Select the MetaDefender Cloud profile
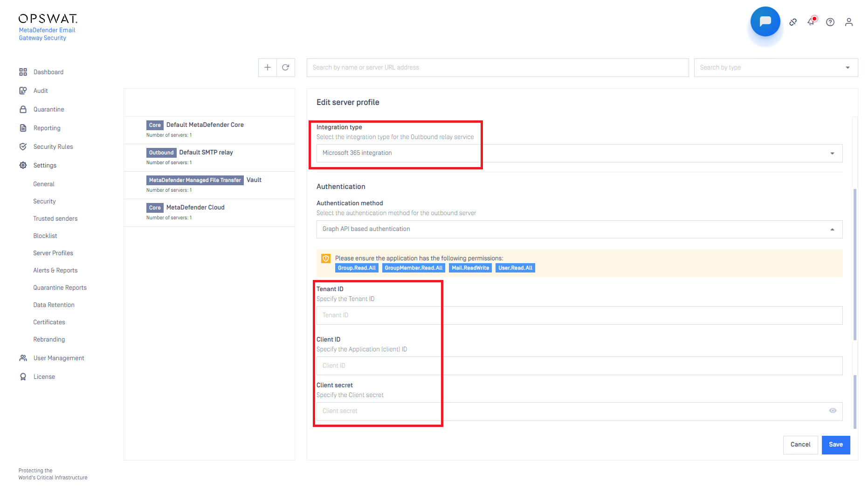Screen dimensions: 868x496 (209, 213)
